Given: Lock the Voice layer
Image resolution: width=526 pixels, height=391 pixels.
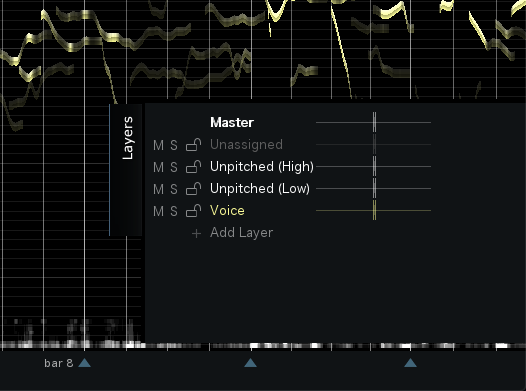Looking at the screenshot, I should 194,211.
